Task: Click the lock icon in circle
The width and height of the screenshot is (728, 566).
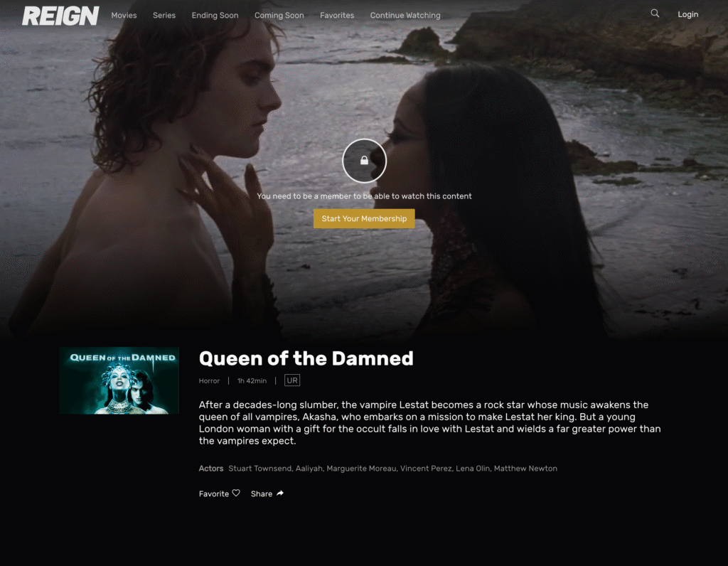Action: pyautogui.click(x=365, y=161)
